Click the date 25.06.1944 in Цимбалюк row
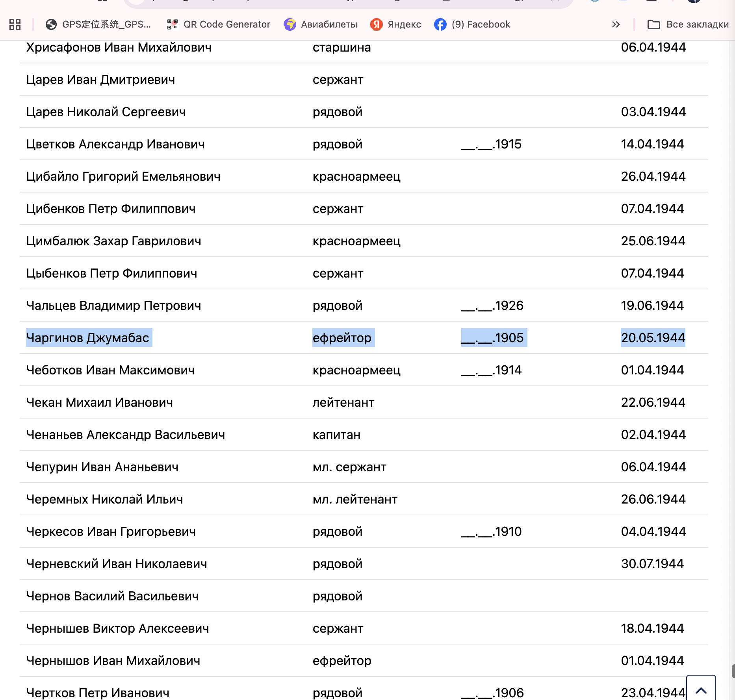The image size is (735, 700). click(x=653, y=241)
